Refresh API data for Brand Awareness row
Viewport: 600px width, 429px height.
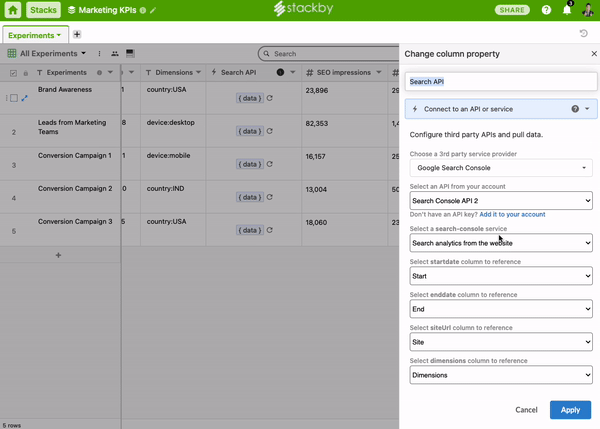(x=270, y=98)
